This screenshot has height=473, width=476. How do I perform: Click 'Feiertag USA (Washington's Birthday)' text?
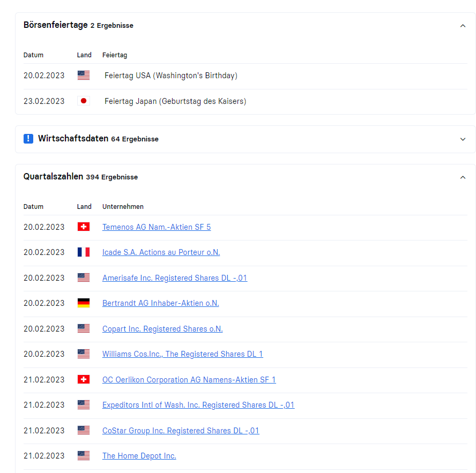coord(171,76)
